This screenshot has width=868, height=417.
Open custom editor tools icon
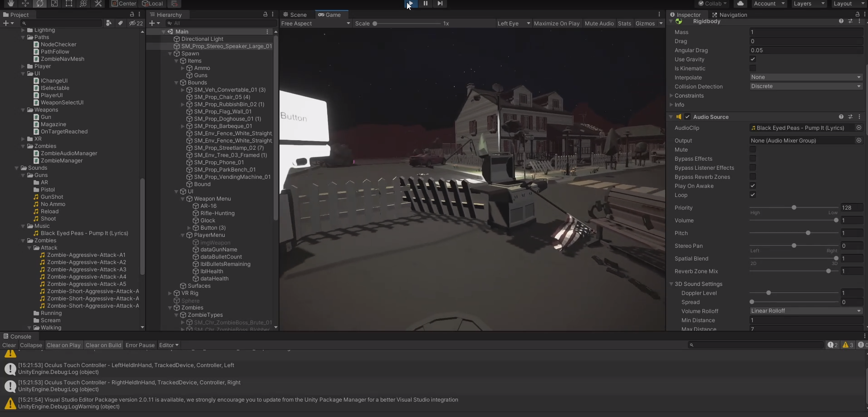point(98,4)
